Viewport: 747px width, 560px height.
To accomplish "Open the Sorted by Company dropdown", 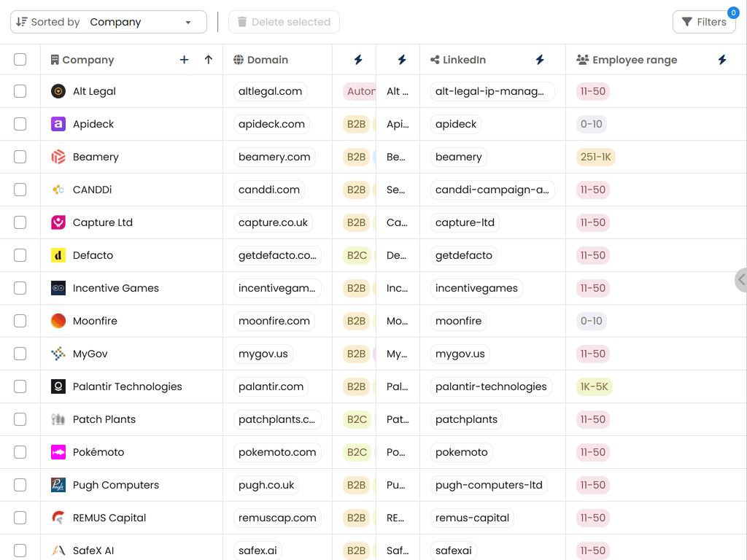I will click(109, 22).
